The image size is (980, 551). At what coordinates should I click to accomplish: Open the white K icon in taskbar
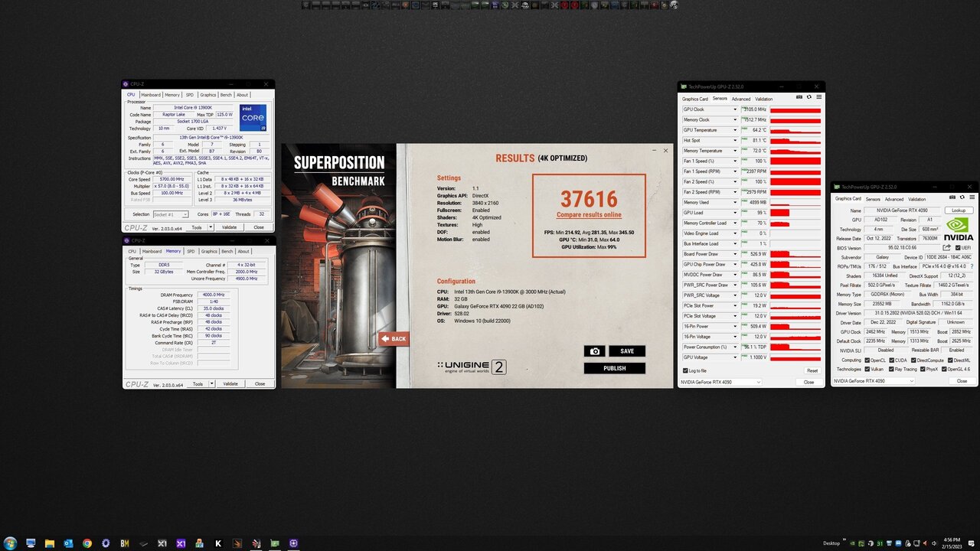[x=218, y=543]
